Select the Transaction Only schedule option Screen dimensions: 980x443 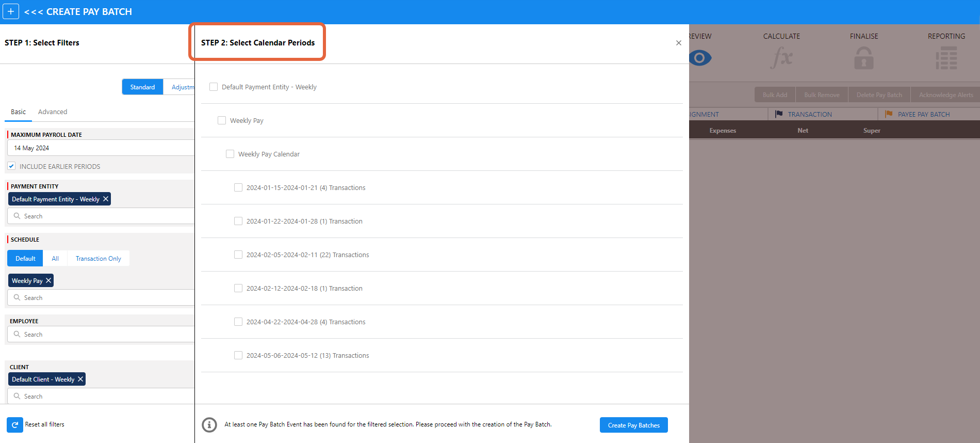98,259
